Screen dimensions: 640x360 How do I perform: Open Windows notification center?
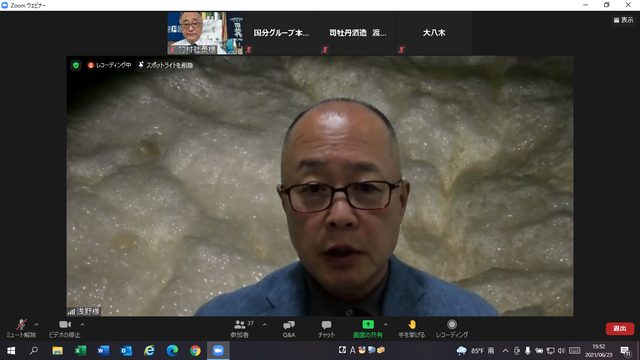tap(626, 351)
